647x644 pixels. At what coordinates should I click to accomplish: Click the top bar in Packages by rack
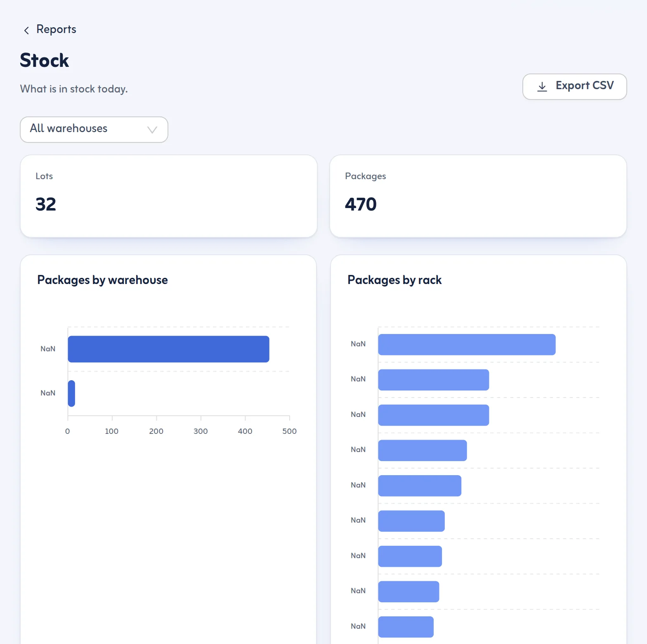pyautogui.click(x=467, y=345)
